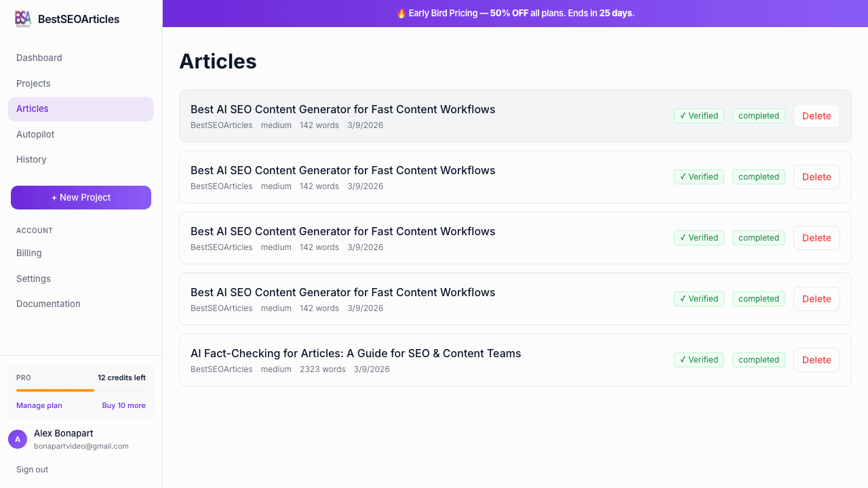868x488 pixels.
Task: Open Alex Bonapart's avatar icon
Action: click(17, 439)
